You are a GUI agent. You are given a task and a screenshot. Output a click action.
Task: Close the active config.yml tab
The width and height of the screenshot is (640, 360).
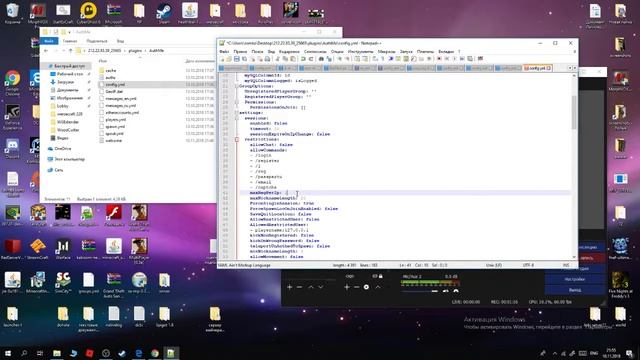click(549, 68)
